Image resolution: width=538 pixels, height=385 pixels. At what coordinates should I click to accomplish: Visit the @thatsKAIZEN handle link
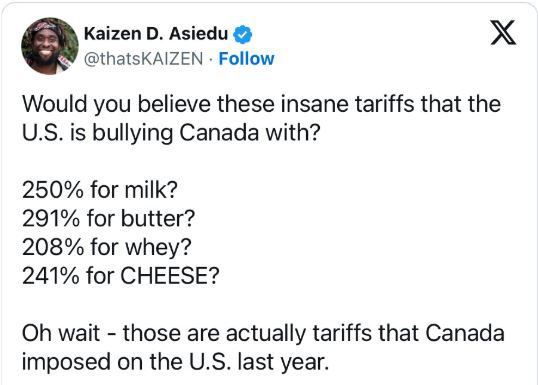click(143, 59)
